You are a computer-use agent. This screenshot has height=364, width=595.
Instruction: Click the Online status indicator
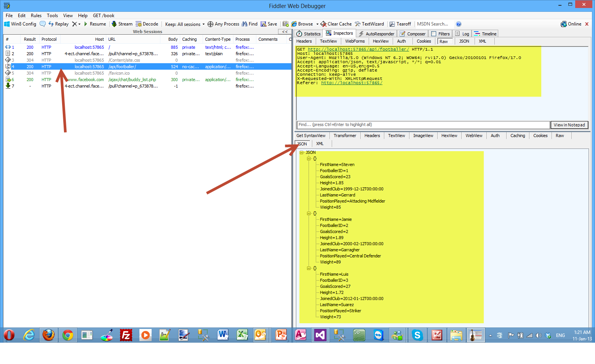[571, 24]
